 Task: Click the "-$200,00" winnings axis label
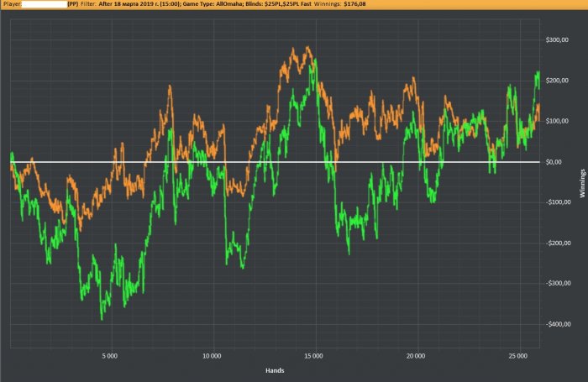pyautogui.click(x=558, y=243)
